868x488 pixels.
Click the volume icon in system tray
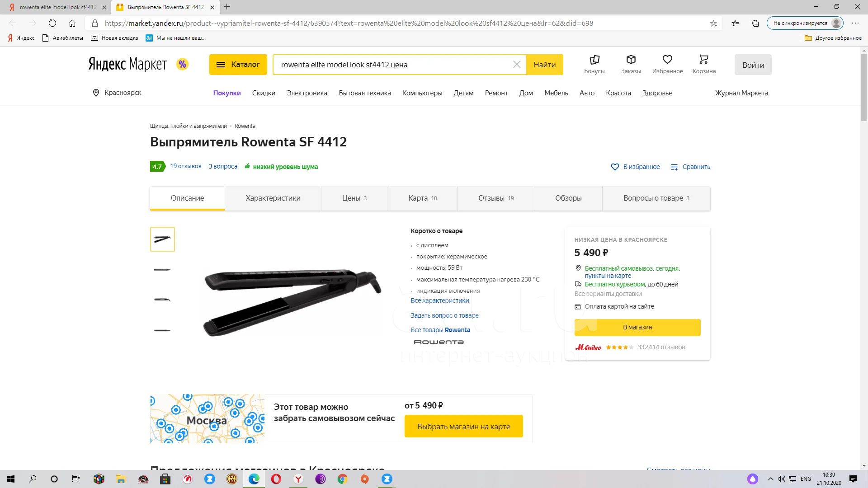pyautogui.click(x=781, y=479)
